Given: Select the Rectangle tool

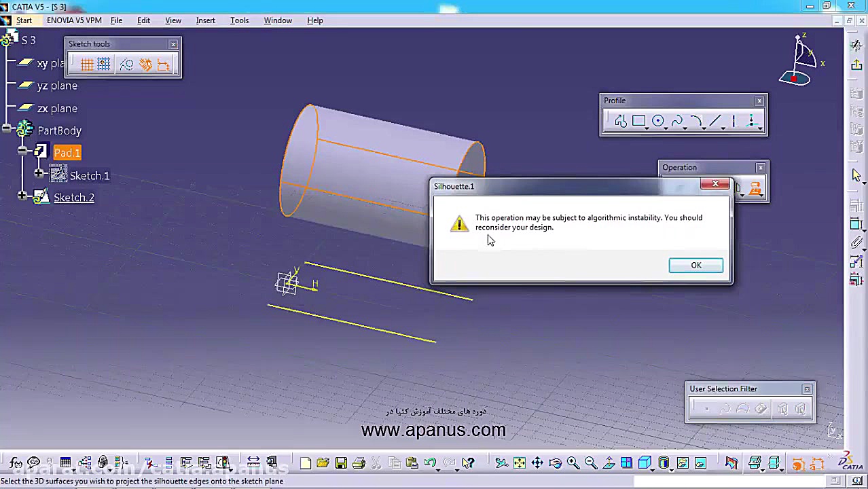Looking at the screenshot, I should [x=638, y=122].
